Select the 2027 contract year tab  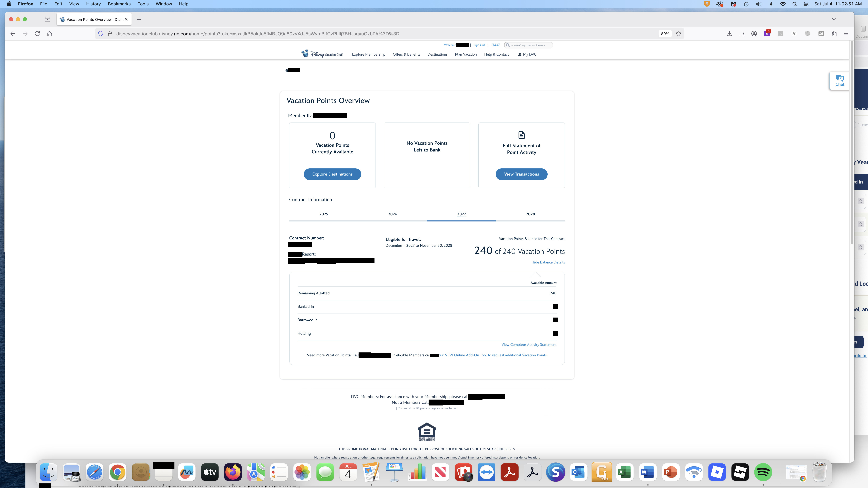[461, 214]
